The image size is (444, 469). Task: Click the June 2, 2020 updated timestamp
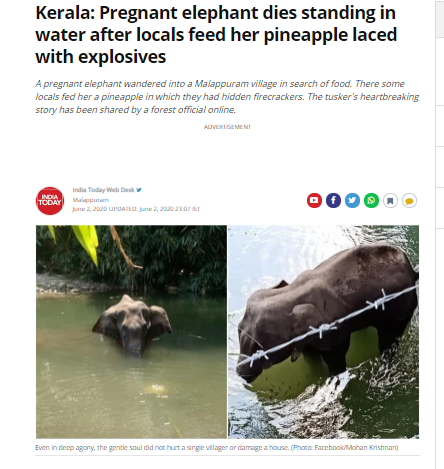[x=136, y=209]
